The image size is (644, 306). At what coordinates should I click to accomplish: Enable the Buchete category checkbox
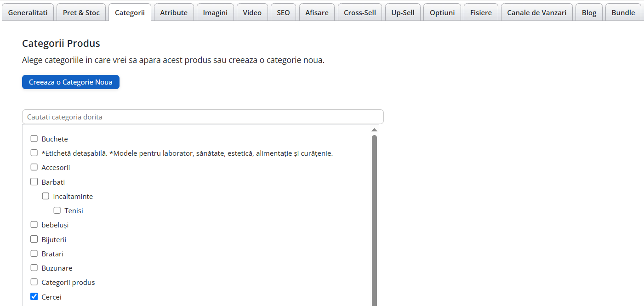pyautogui.click(x=34, y=138)
